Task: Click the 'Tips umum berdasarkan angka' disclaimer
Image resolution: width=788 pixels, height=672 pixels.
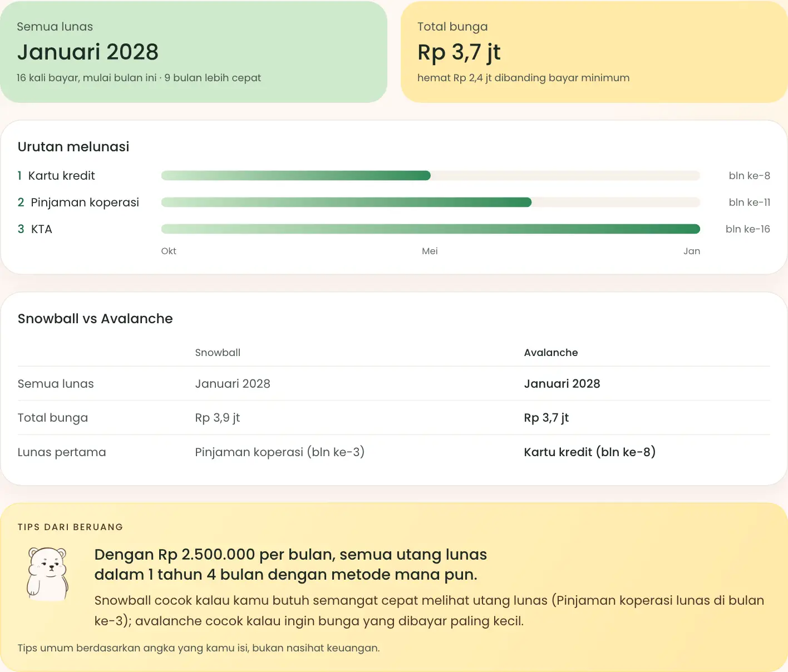Action: 199,648
